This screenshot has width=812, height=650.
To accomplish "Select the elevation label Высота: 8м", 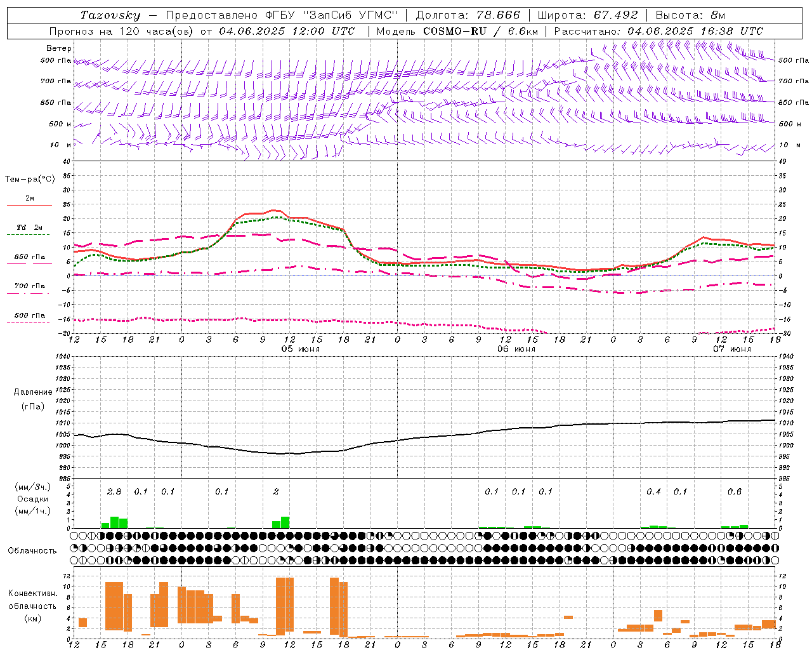I will 690,15.
